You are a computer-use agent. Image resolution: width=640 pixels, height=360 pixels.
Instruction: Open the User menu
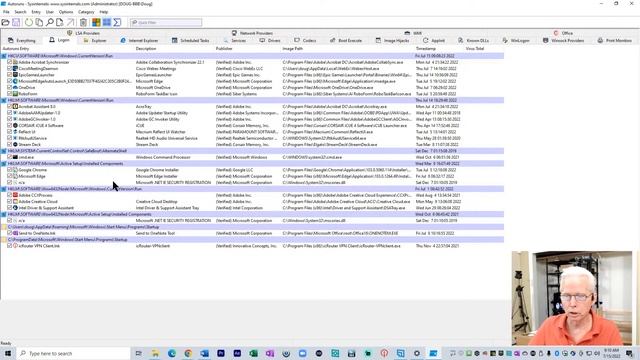[50, 12]
